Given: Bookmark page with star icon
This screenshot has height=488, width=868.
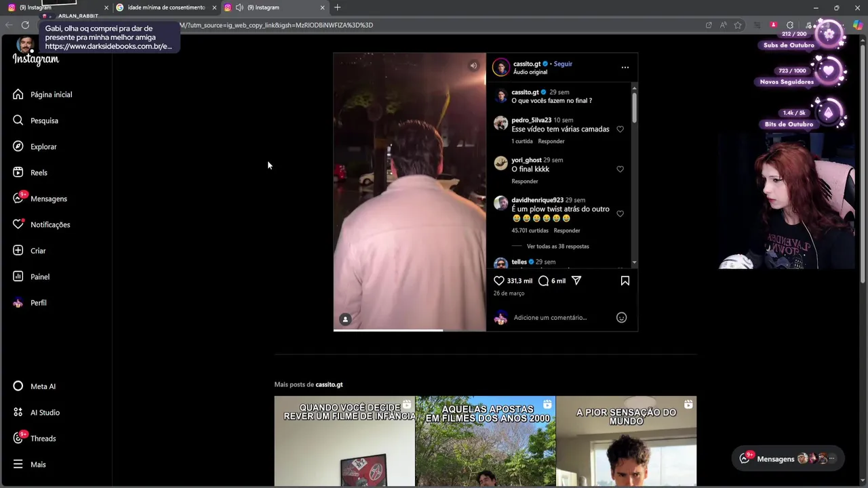Looking at the screenshot, I should (x=738, y=25).
